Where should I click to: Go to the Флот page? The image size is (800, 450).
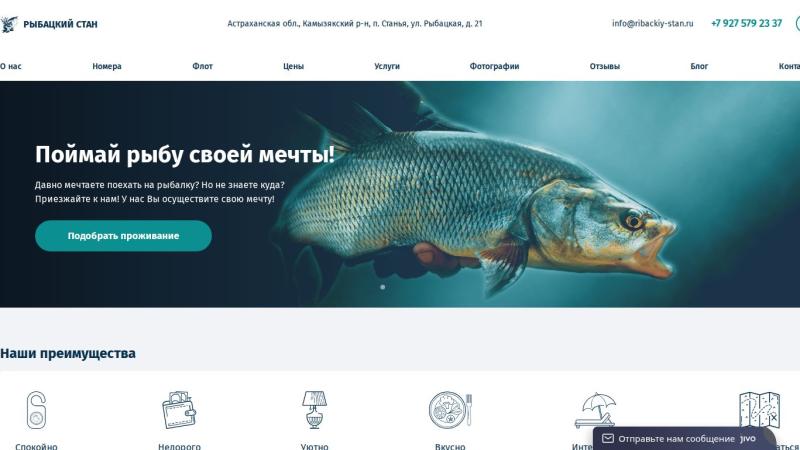pyautogui.click(x=203, y=66)
